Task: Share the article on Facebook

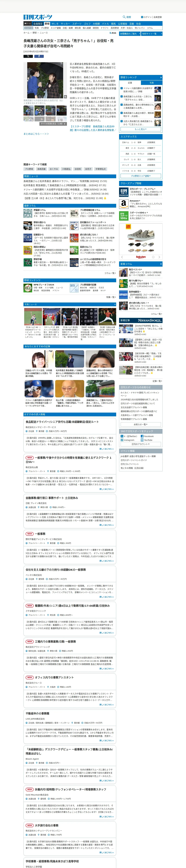Action: coord(39,56)
